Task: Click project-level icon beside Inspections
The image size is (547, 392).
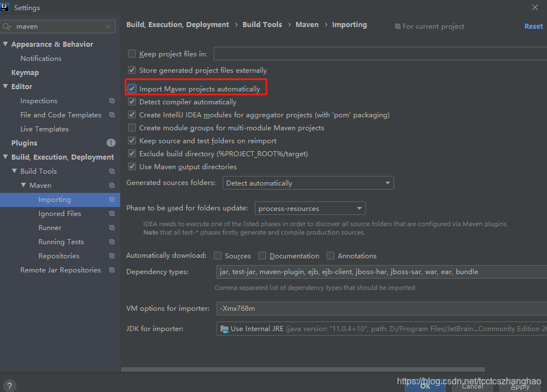Action: [x=112, y=101]
